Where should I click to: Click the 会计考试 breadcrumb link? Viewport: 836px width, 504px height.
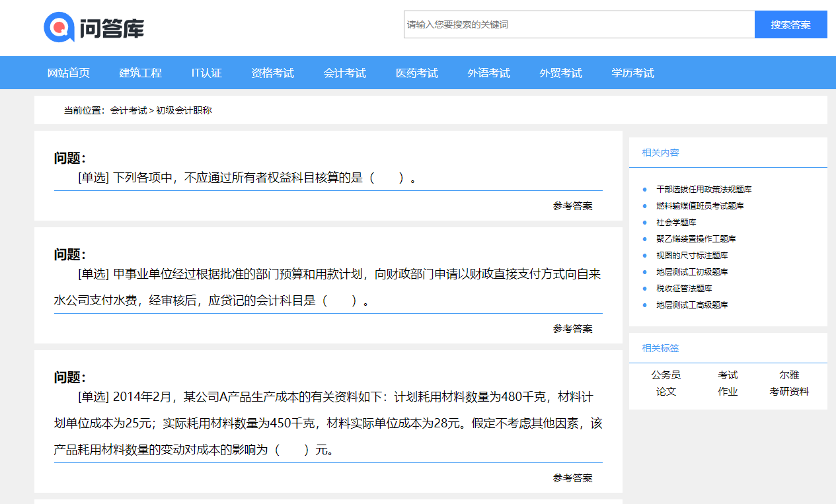click(128, 110)
